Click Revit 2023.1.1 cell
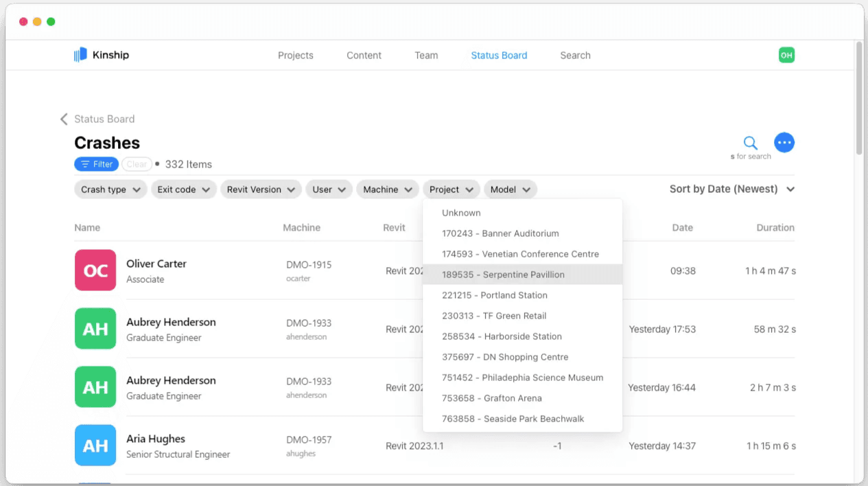This screenshot has height=486, width=868. pos(414,446)
